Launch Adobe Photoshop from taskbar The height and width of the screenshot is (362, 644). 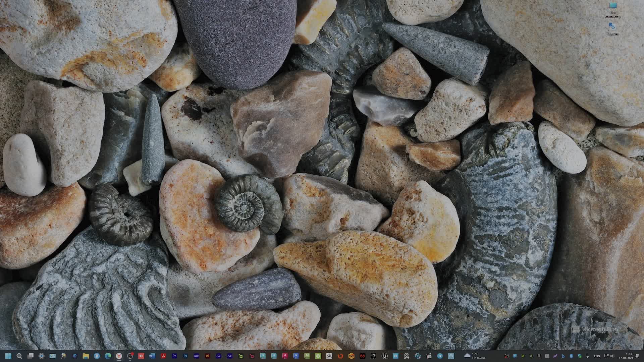click(x=185, y=356)
